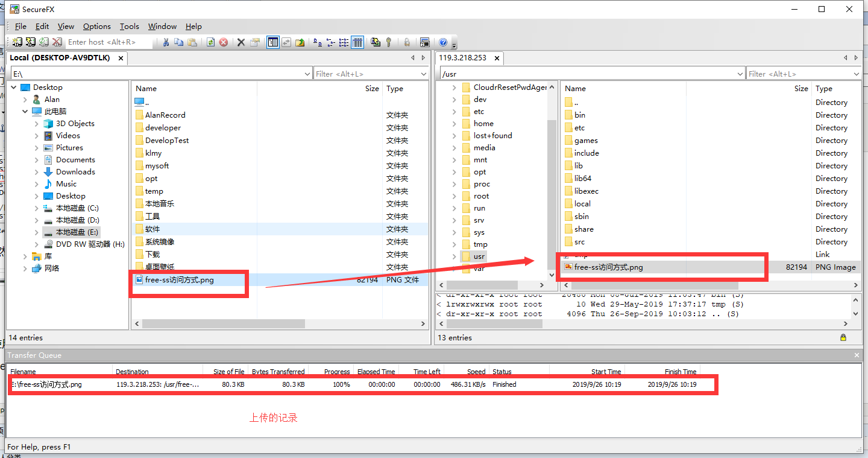Open the Tools menu
This screenshot has width=868, height=458.
(129, 27)
